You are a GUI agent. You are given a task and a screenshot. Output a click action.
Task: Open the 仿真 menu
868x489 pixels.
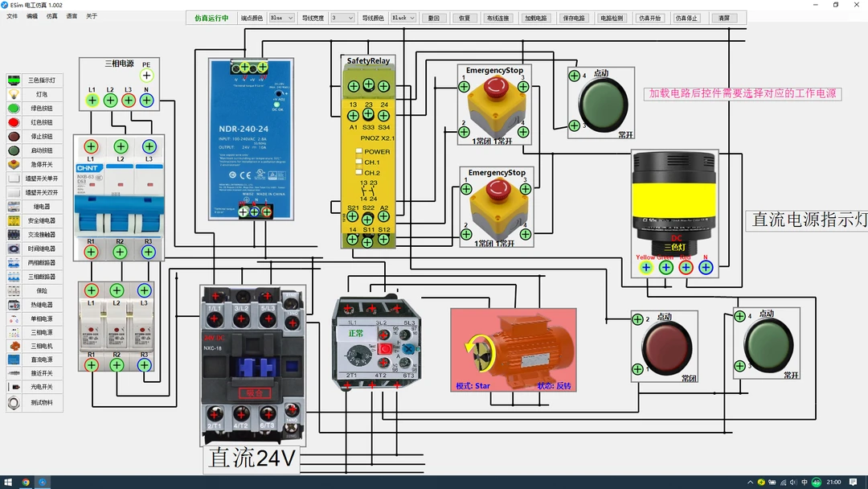51,16
